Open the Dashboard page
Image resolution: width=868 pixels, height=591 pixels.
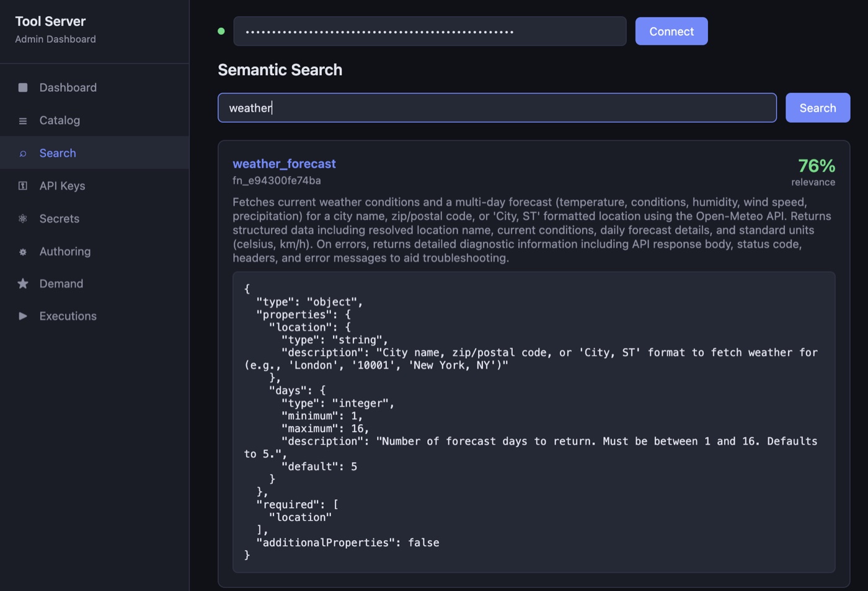click(94, 87)
